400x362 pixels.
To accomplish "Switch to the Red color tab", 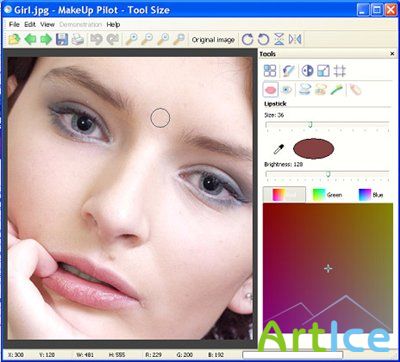I will click(284, 195).
